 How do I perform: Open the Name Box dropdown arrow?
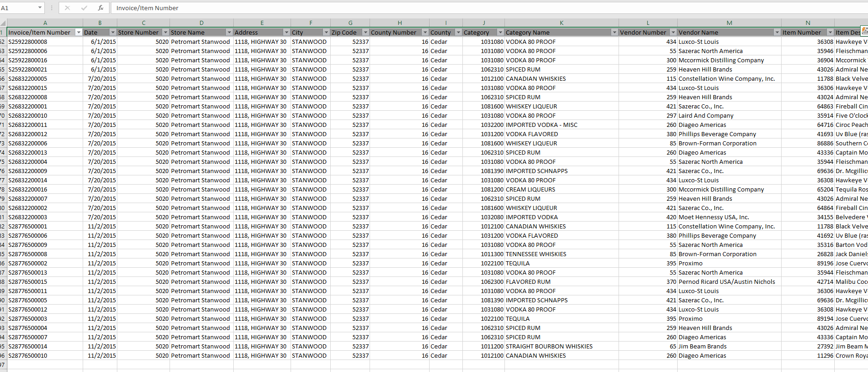pyautogui.click(x=40, y=8)
